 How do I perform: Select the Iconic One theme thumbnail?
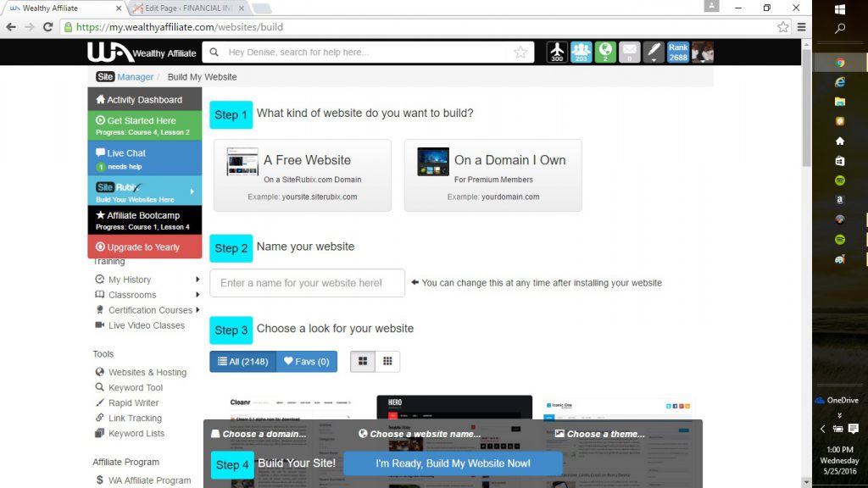[618, 442]
